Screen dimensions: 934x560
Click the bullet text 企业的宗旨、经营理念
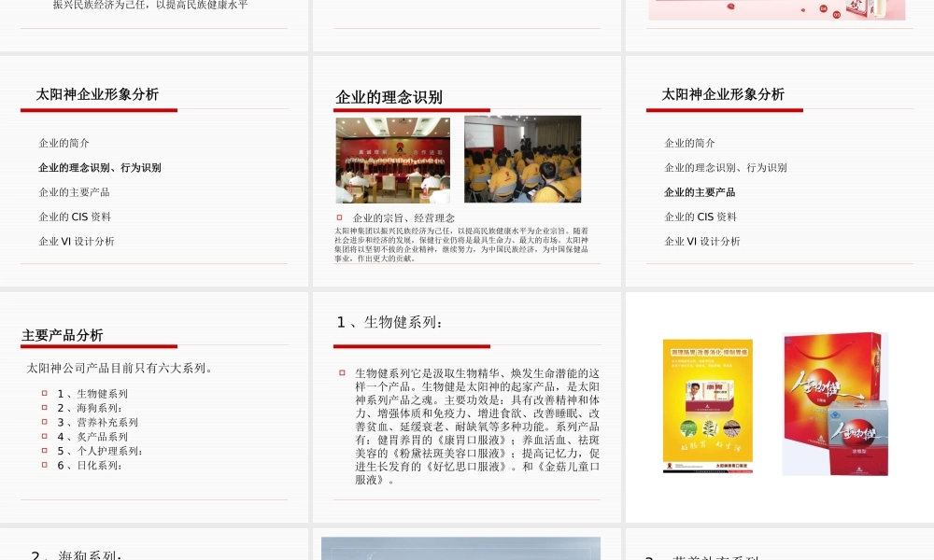(403, 217)
